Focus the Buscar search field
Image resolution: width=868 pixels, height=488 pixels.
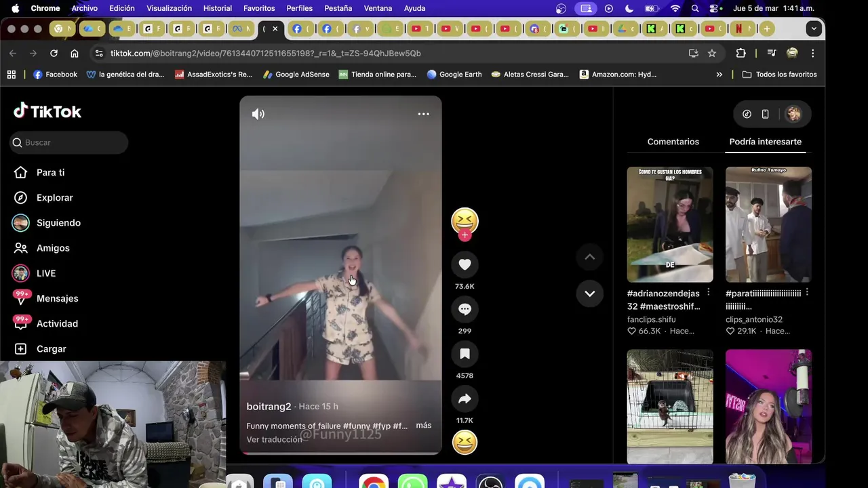[69, 142]
